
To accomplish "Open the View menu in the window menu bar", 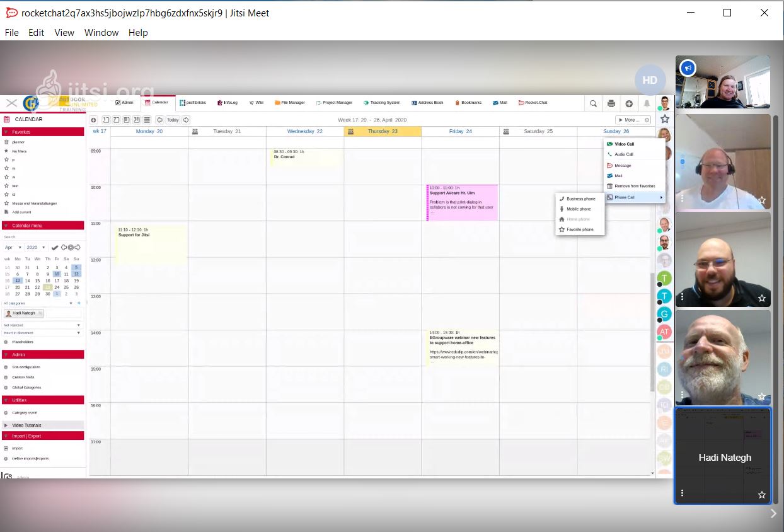I will [64, 33].
